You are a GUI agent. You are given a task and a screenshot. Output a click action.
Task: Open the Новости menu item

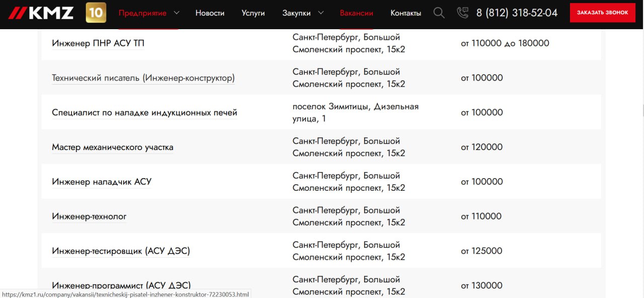click(210, 13)
